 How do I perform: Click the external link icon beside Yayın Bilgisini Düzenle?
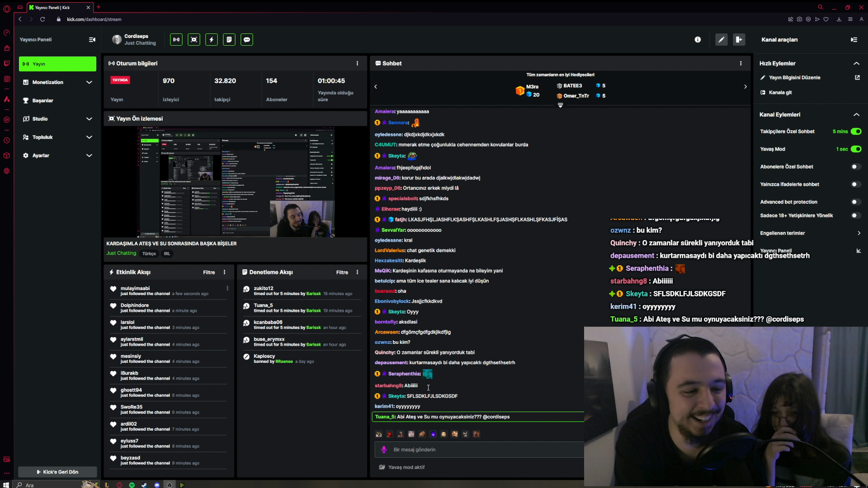857,77
